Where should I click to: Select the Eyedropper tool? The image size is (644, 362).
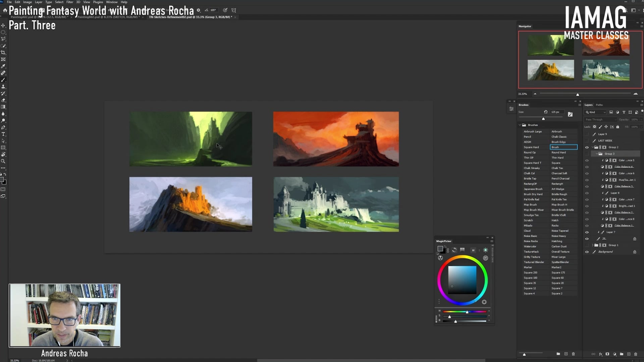[x=3, y=66]
